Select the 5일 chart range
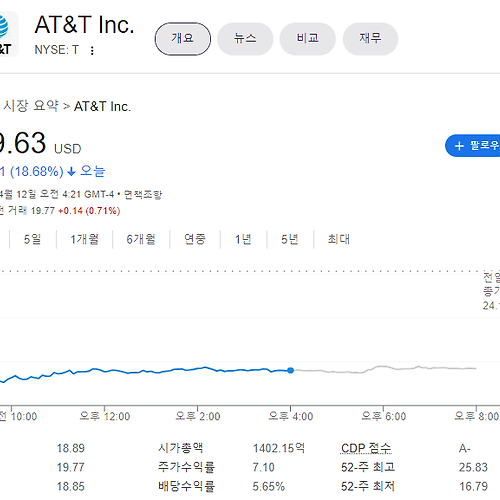The image size is (500, 500). pos(32,239)
